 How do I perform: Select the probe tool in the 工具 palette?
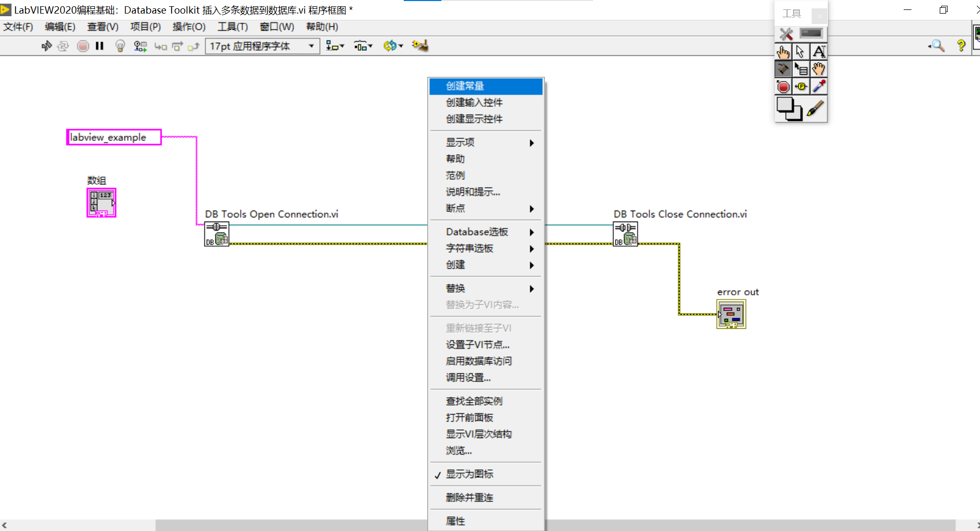pyautogui.click(x=801, y=86)
